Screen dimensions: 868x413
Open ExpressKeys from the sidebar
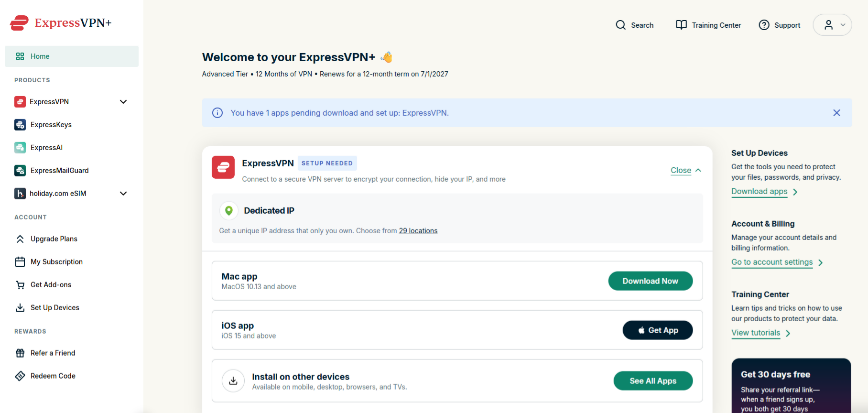51,125
